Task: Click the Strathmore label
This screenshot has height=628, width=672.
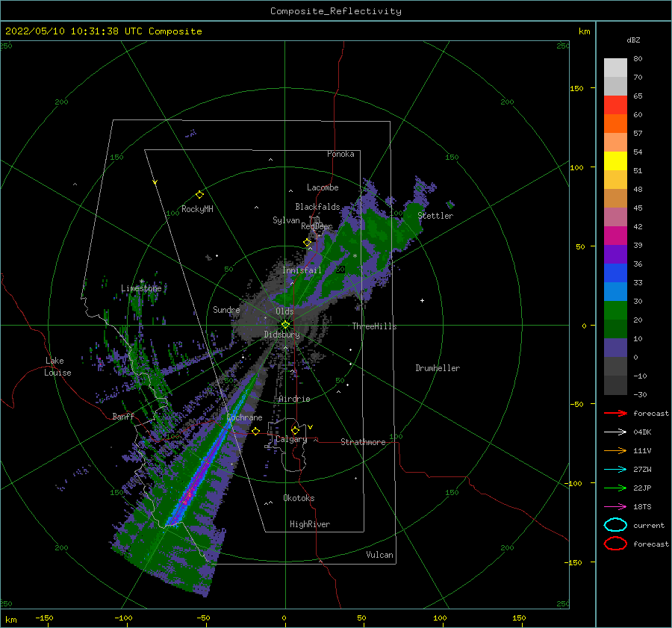Action: (x=363, y=442)
